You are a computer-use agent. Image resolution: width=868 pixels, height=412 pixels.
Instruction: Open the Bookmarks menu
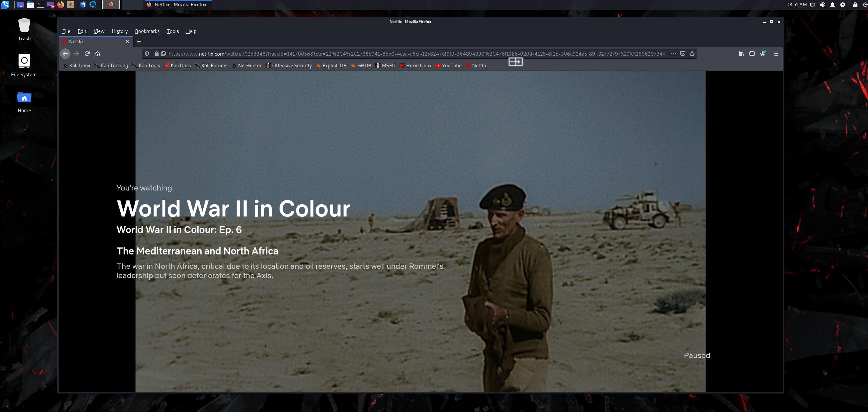coord(147,31)
